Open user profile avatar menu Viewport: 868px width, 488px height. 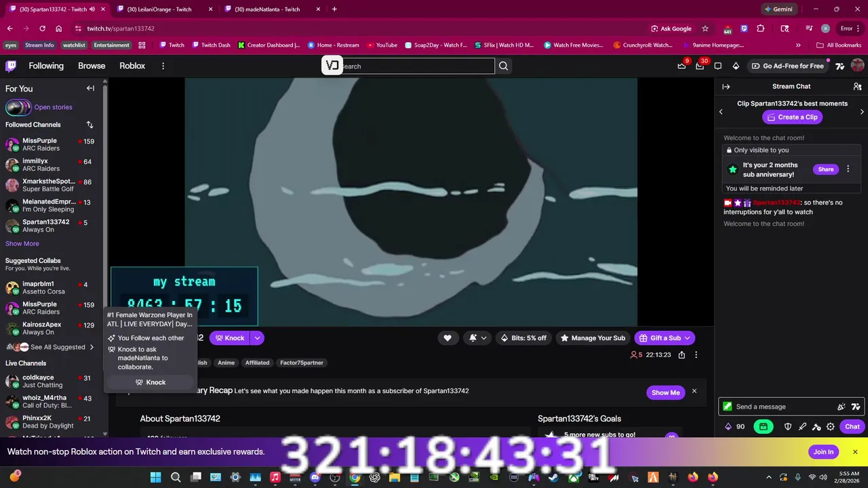857,66
